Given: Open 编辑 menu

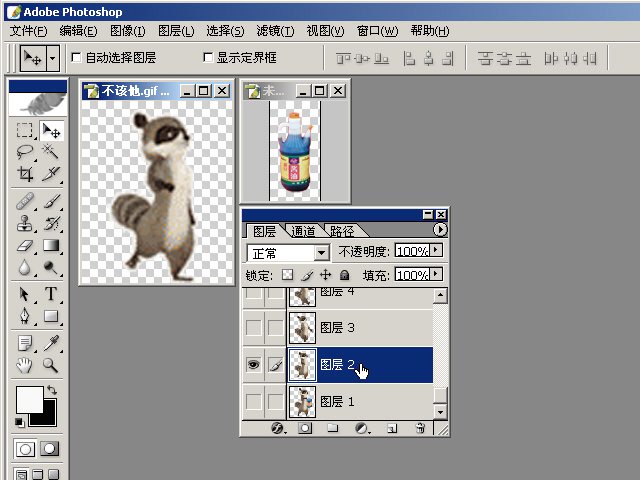Looking at the screenshot, I should [x=78, y=31].
